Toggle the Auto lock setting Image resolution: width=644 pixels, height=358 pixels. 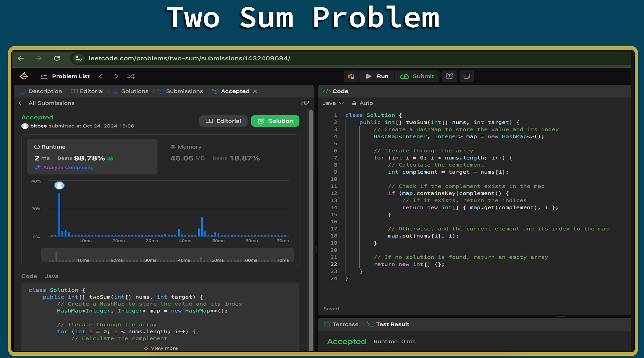coord(362,103)
